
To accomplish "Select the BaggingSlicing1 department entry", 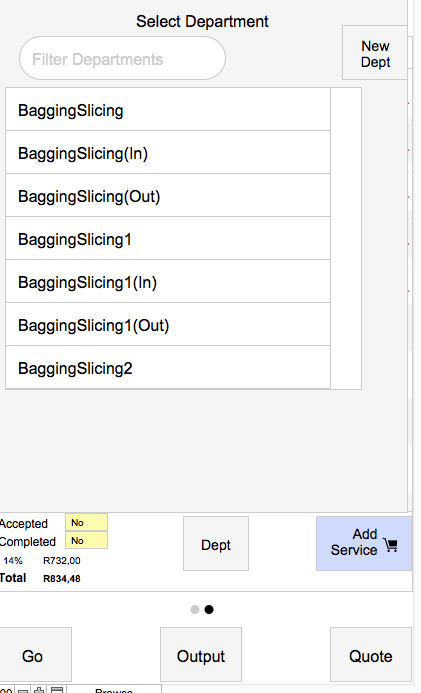I will coord(168,239).
